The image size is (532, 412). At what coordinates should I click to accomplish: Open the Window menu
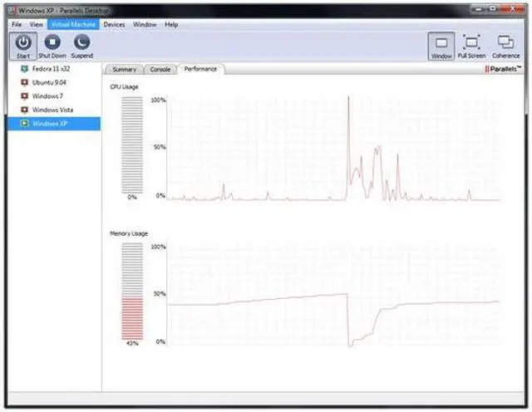click(x=145, y=24)
